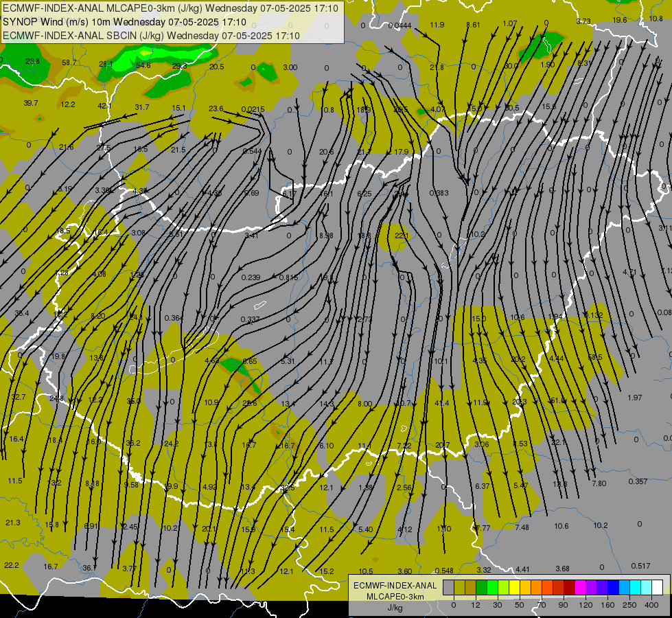Click the map value '58.5'
This screenshot has height=618, width=672.
point(595,357)
